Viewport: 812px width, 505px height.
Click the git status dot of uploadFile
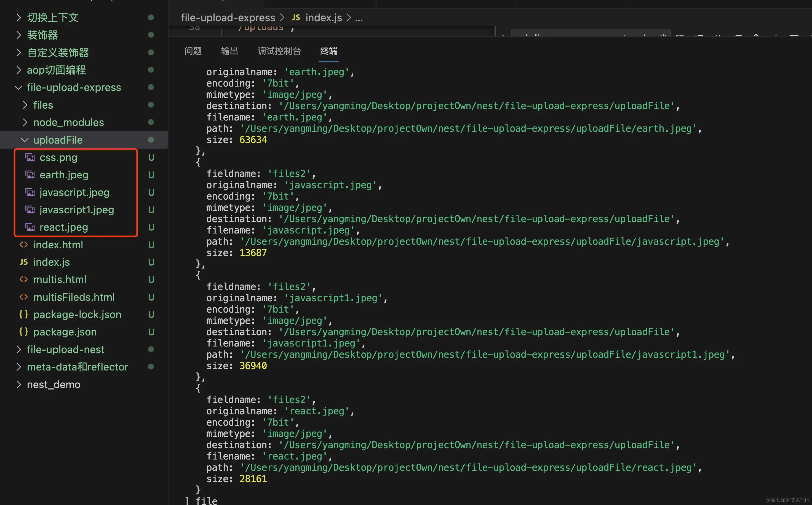point(151,139)
